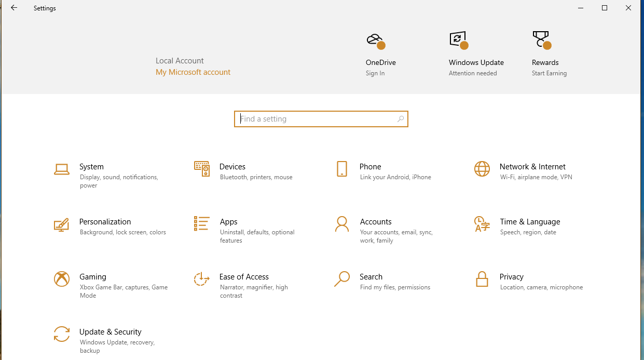This screenshot has width=644, height=360.
Task: Click the Update & Security title
Action: [110, 332]
